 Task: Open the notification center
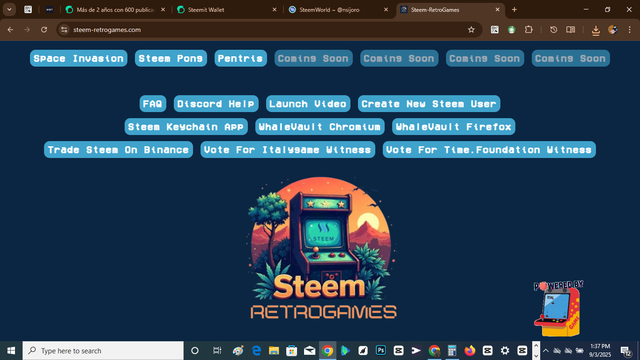(626, 351)
